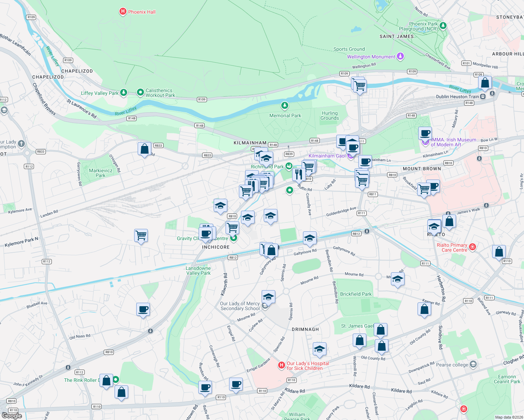
Task: Click Map data ©2026 attribution
Action: pos(509,417)
